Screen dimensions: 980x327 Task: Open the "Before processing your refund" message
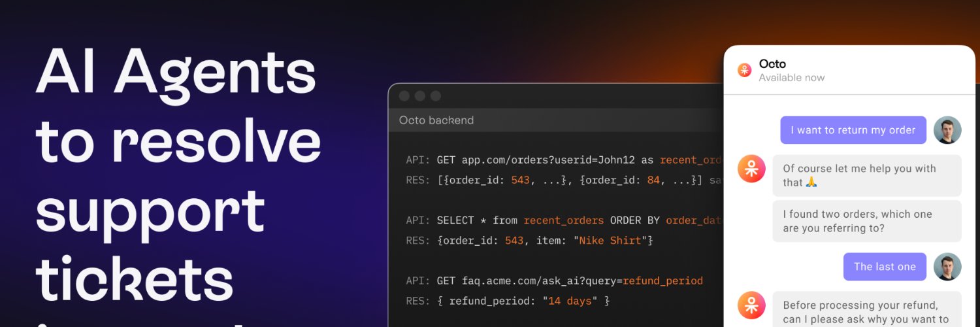coord(867,309)
